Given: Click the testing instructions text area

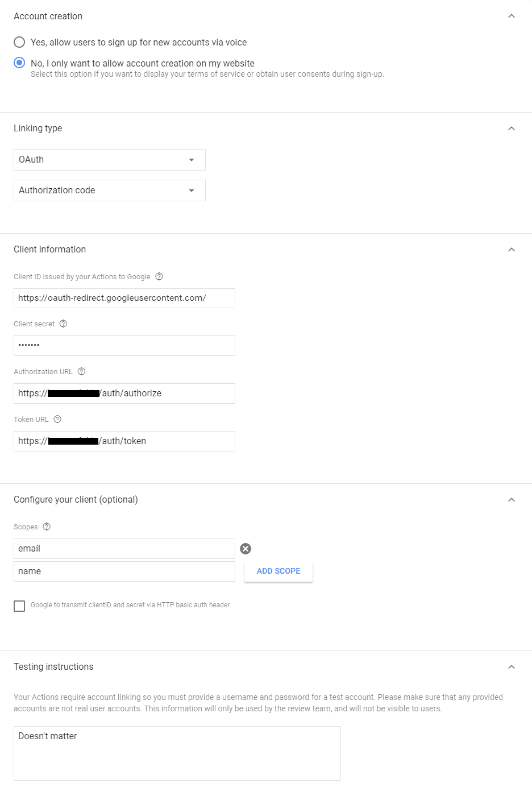Looking at the screenshot, I should [177, 753].
